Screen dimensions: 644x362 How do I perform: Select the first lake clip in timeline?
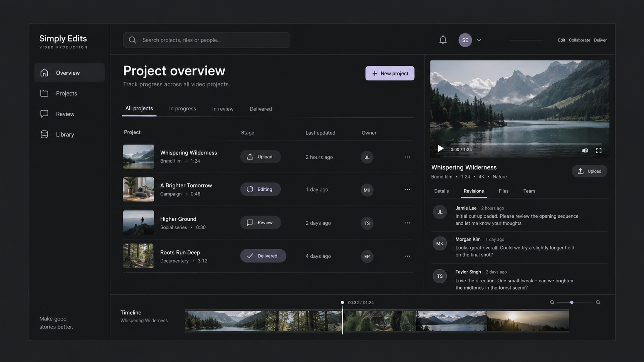[225, 321]
